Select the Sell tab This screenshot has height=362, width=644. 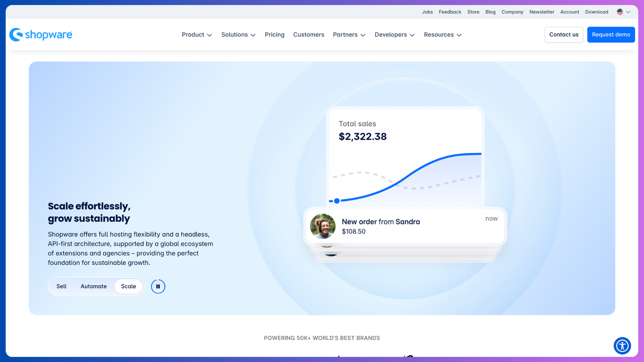pyautogui.click(x=62, y=286)
